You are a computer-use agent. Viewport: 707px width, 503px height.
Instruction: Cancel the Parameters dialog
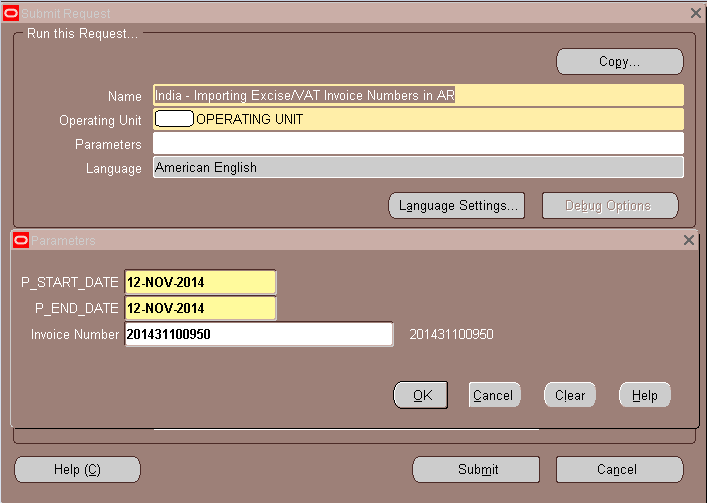click(494, 395)
